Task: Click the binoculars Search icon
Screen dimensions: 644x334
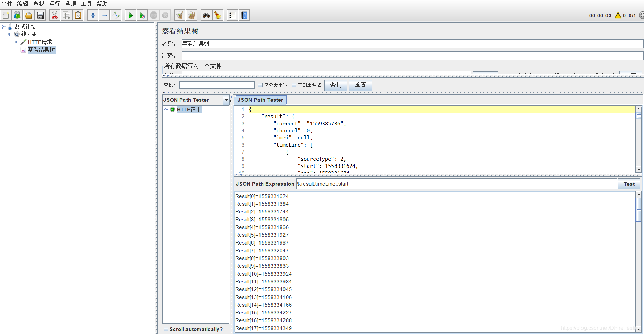Action: (x=206, y=15)
